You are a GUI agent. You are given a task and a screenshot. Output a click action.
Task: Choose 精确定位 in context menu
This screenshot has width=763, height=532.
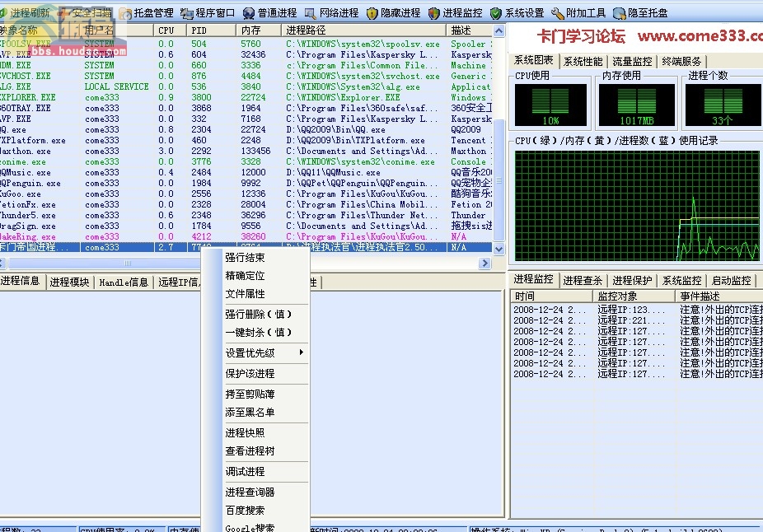click(x=245, y=275)
